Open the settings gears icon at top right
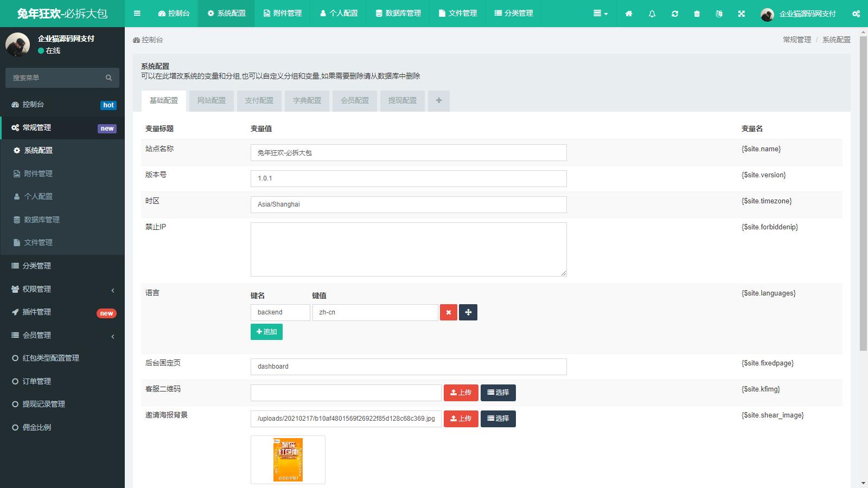The height and width of the screenshot is (488, 868). tap(856, 14)
